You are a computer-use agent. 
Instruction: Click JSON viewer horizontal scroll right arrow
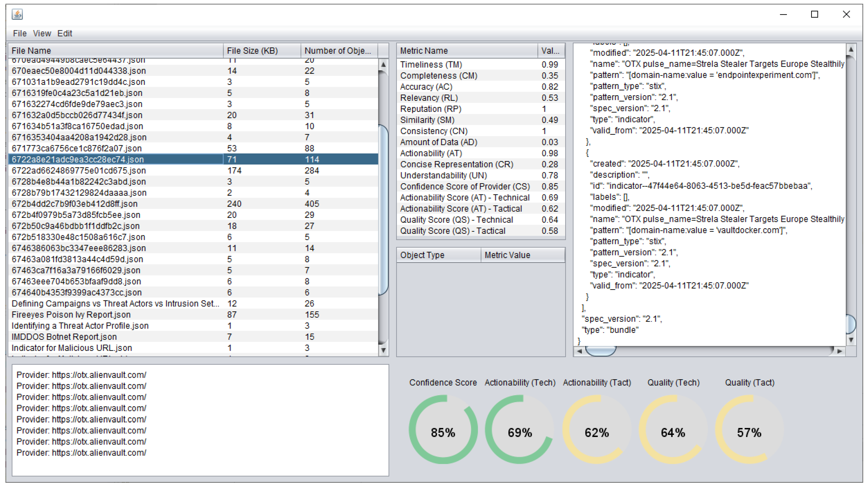tap(839, 351)
